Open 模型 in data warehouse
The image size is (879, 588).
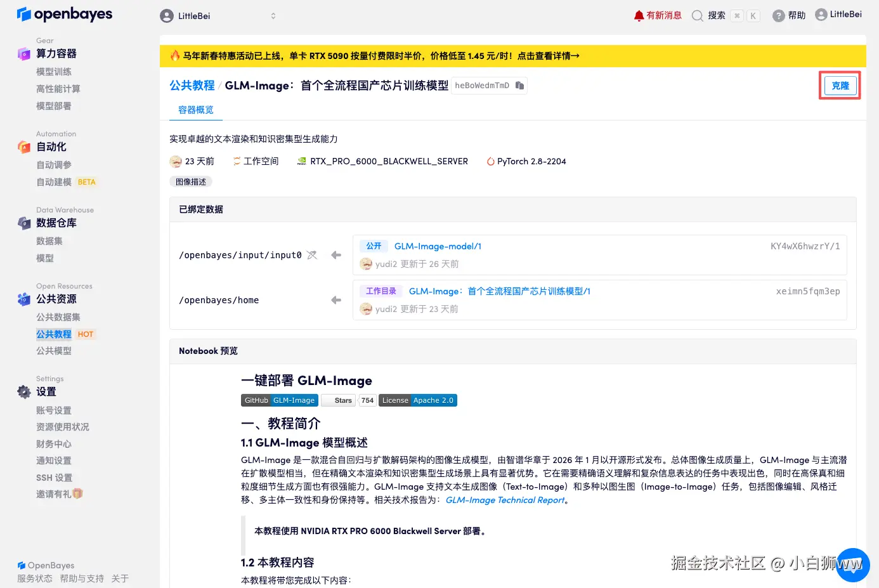coord(45,258)
